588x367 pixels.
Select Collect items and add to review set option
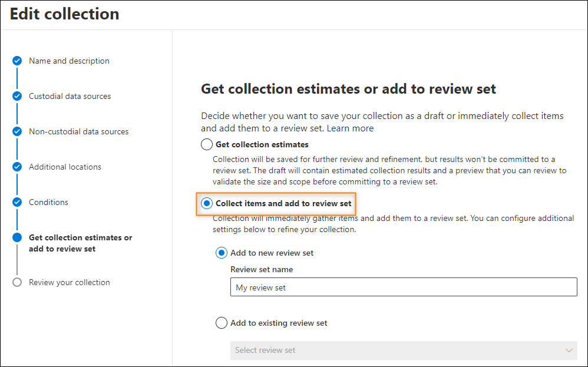[x=207, y=204]
